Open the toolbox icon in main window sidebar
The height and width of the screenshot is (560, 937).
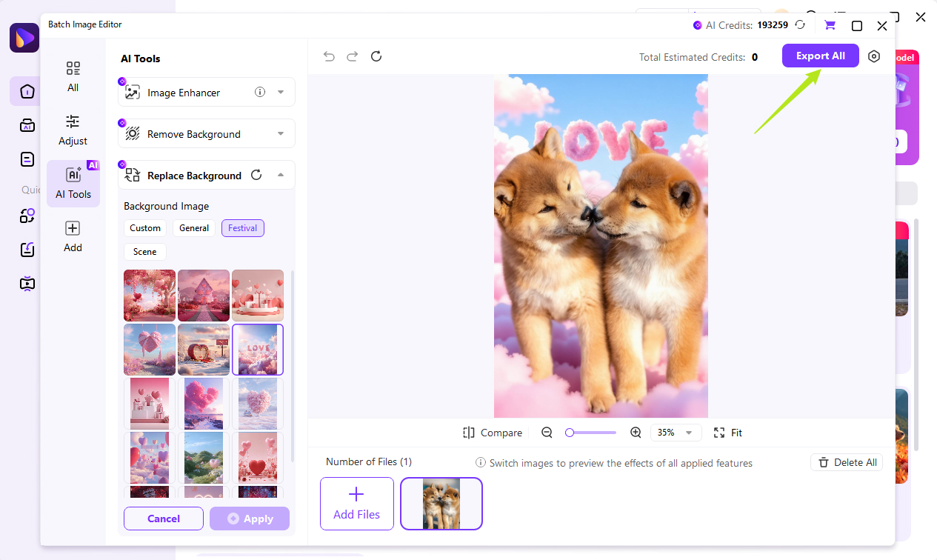point(27,125)
